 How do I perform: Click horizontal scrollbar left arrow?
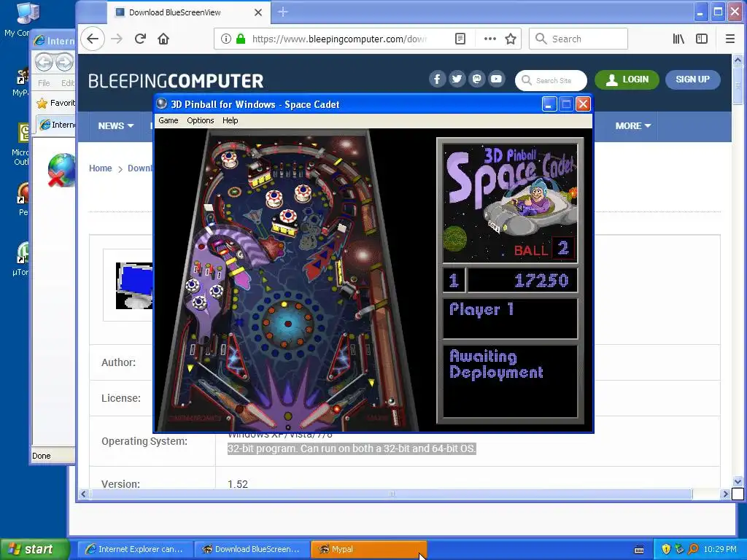point(83,494)
